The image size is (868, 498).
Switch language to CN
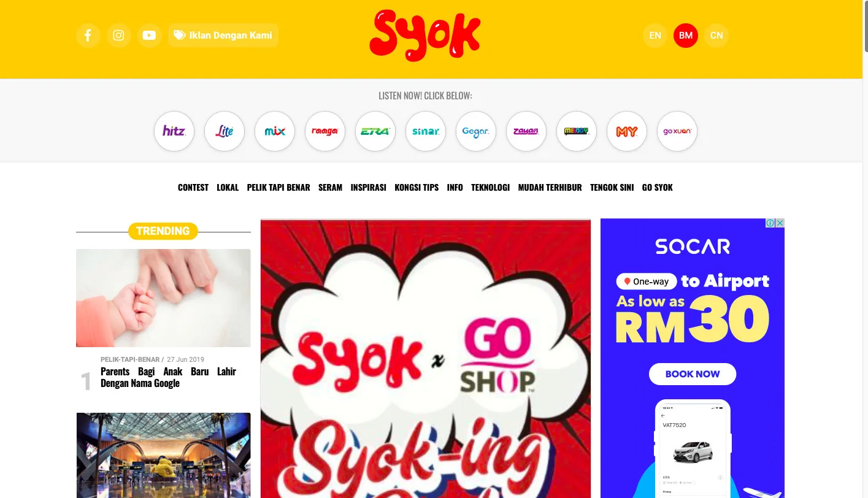click(x=716, y=36)
